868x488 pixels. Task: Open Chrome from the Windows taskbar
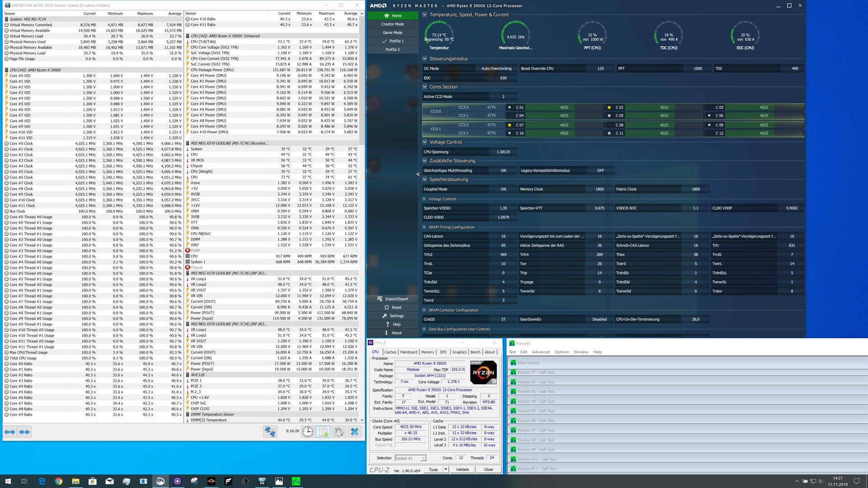pyautogui.click(x=59, y=481)
